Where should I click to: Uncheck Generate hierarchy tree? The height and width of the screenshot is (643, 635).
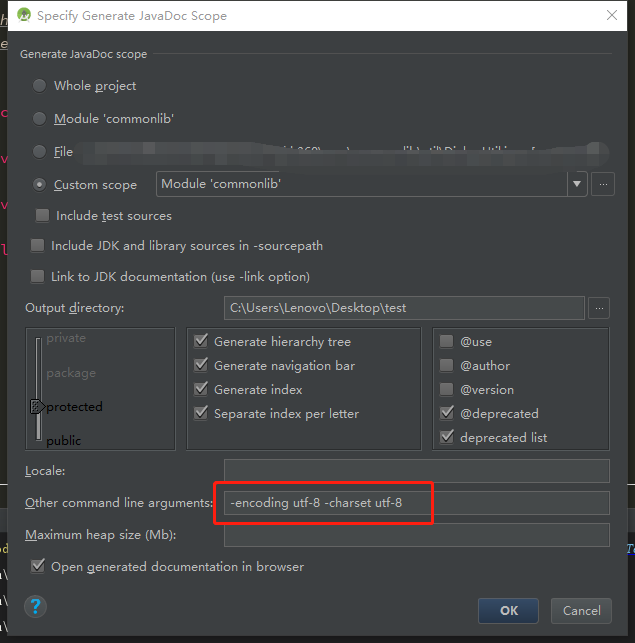pyautogui.click(x=201, y=342)
